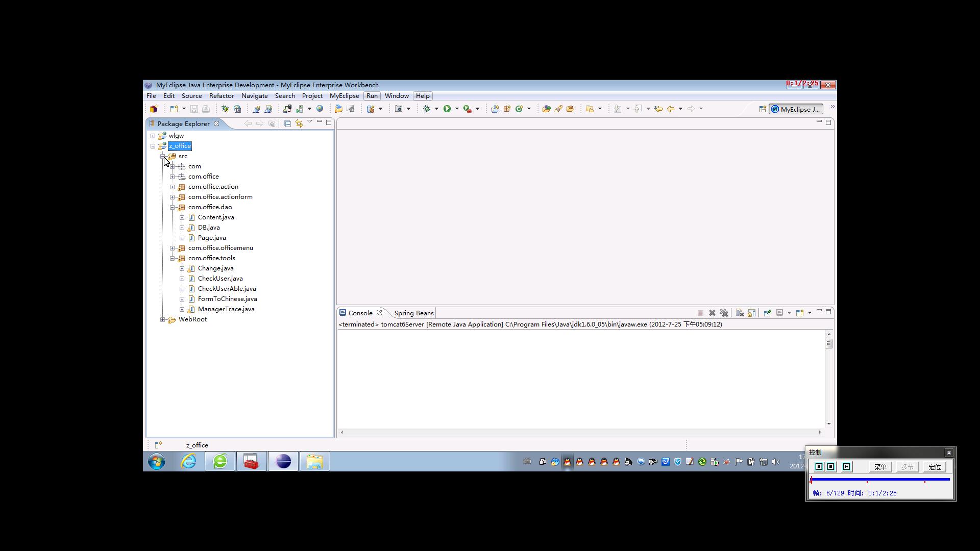Screen dimensions: 980x551
Task: Click the Print icon in toolbar
Action: [206, 109]
